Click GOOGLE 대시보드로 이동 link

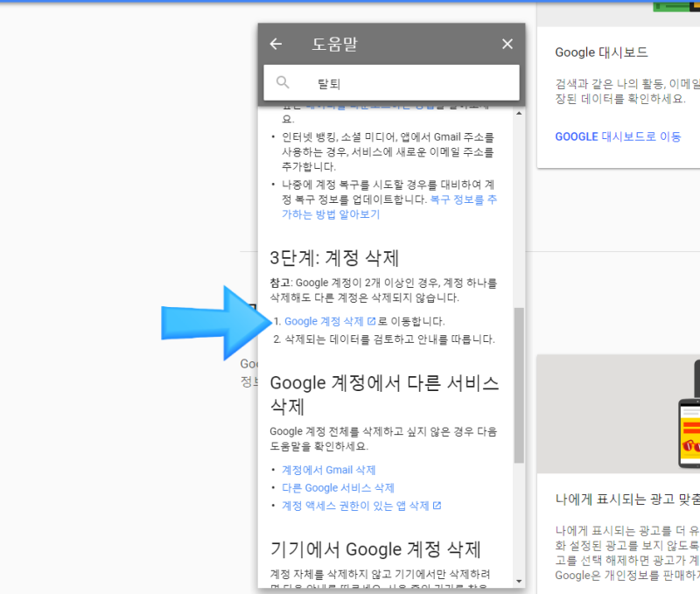click(x=618, y=136)
